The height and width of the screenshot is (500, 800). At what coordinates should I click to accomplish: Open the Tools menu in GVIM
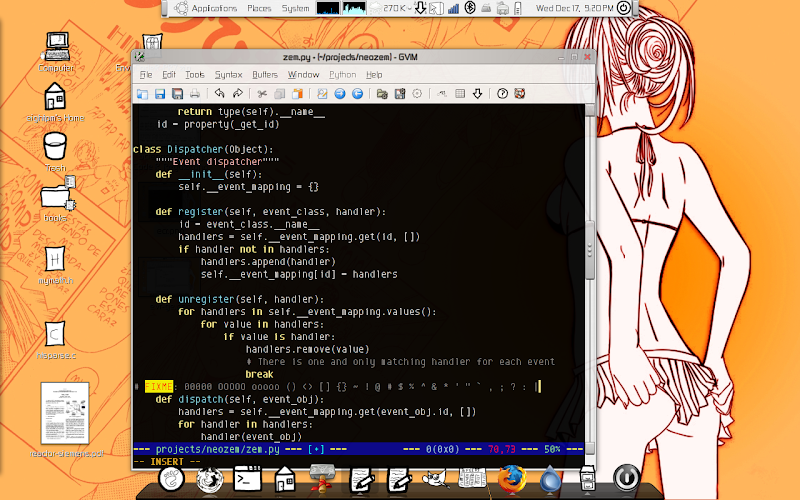(x=195, y=75)
